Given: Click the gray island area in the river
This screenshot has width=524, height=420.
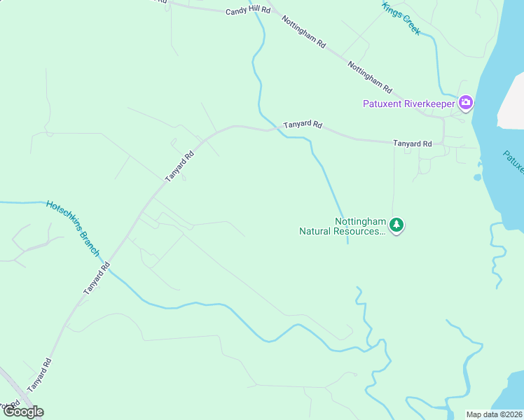Looking at the screenshot, I should tap(511, 101).
